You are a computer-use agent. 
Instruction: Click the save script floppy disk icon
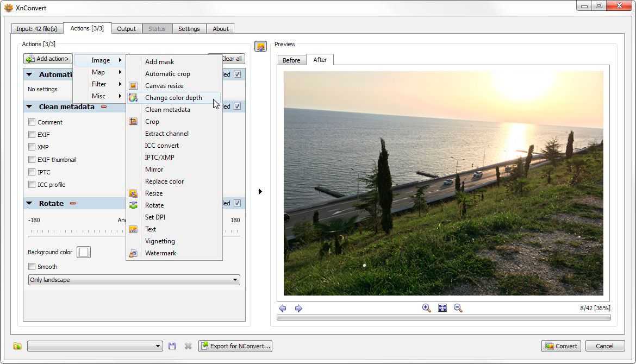[172, 346]
